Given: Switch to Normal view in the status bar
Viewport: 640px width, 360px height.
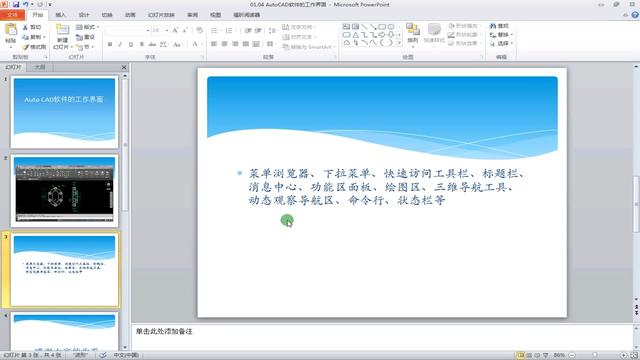Looking at the screenshot, I should click(521, 356).
